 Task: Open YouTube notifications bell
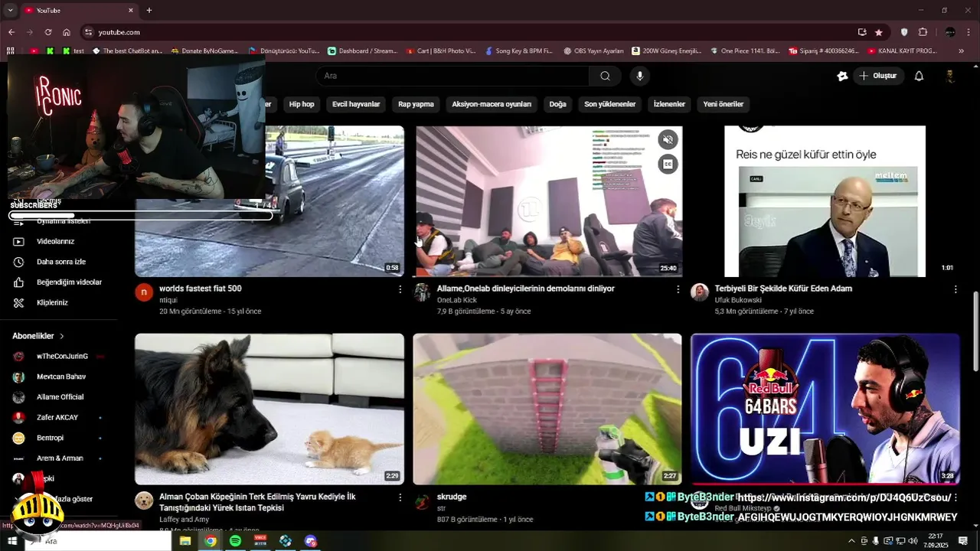pyautogui.click(x=919, y=76)
